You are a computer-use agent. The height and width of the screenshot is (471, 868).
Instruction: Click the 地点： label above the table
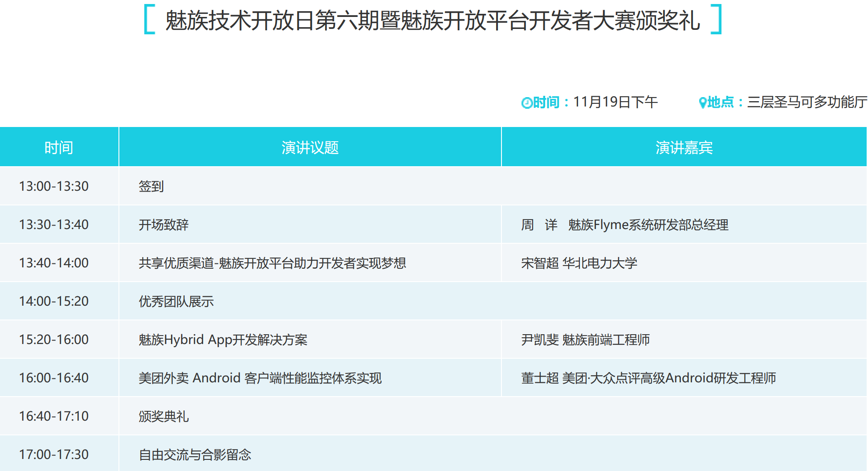coord(726,102)
